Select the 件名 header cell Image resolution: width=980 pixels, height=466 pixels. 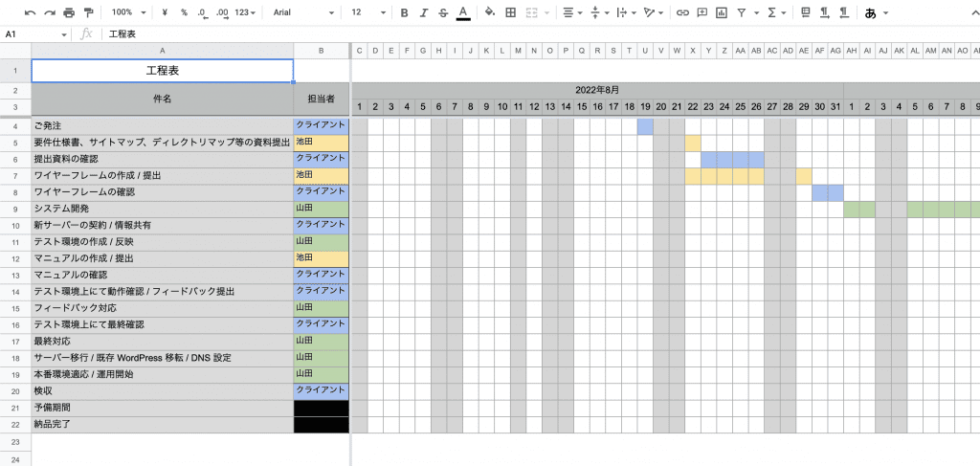coord(163,99)
